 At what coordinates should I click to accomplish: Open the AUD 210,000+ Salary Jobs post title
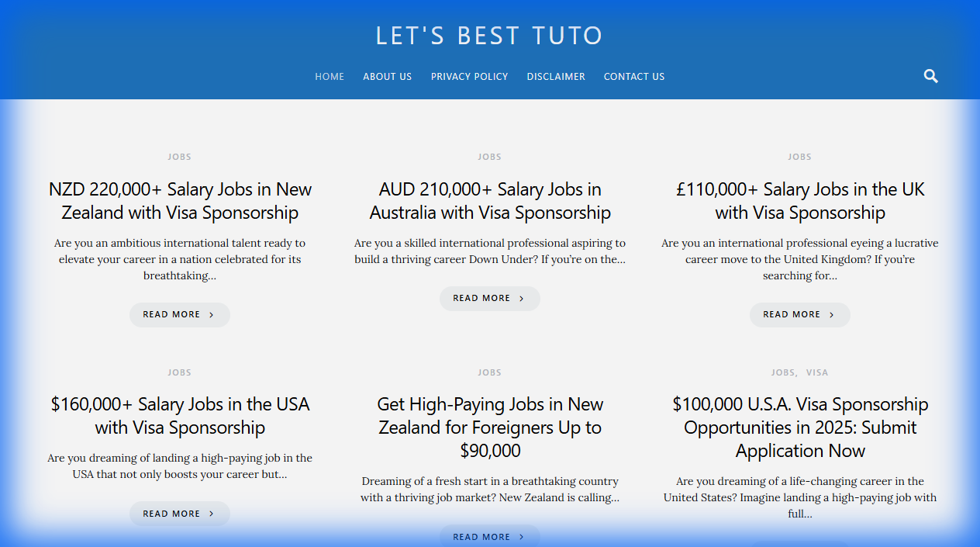(x=490, y=200)
